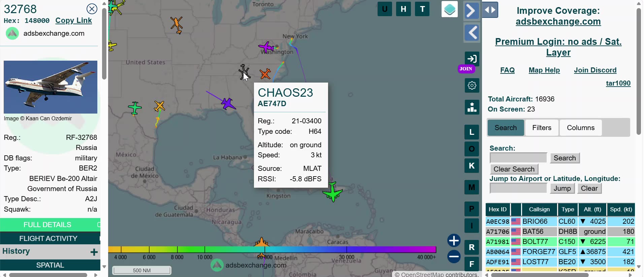Open Premium Login link
644x277 pixels.
pos(558,47)
